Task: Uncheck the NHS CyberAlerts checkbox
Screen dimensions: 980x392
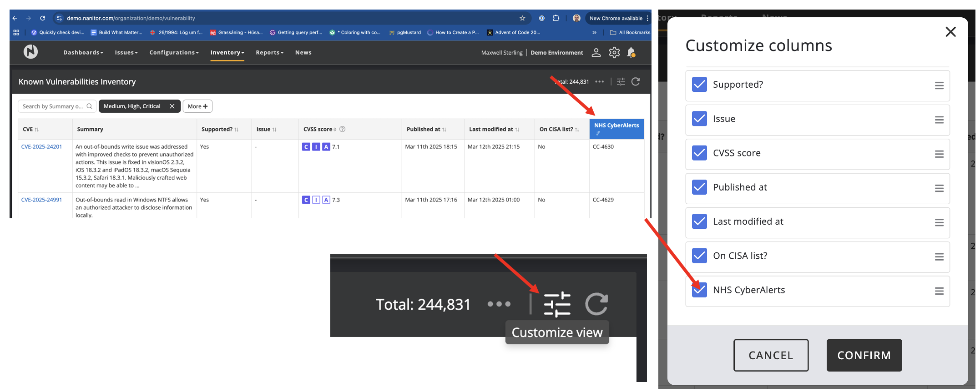Action: [x=699, y=290]
